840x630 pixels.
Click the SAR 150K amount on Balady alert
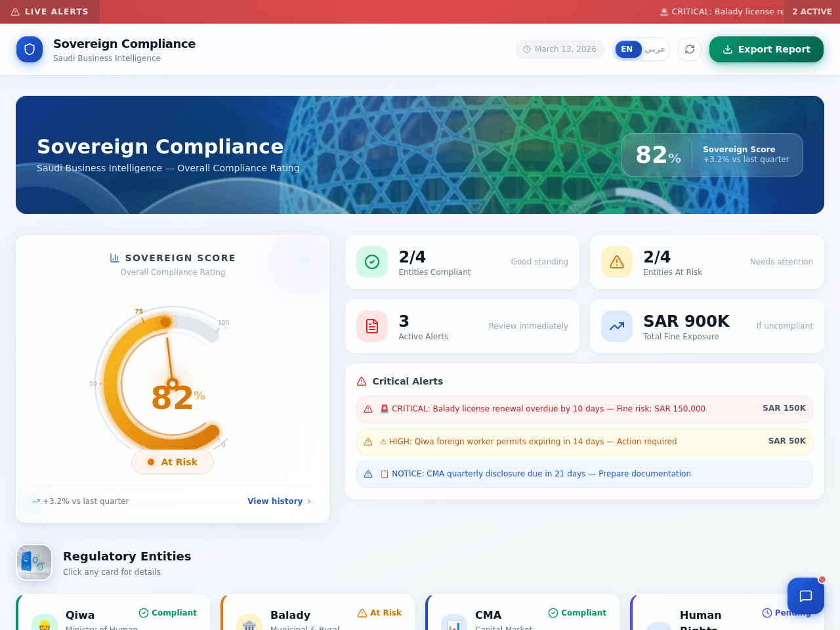coord(784,408)
